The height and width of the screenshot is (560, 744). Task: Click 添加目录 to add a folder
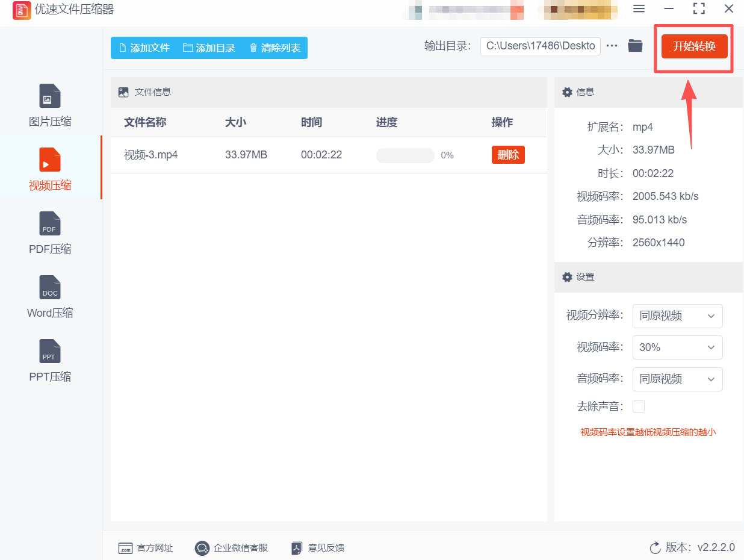(x=209, y=48)
